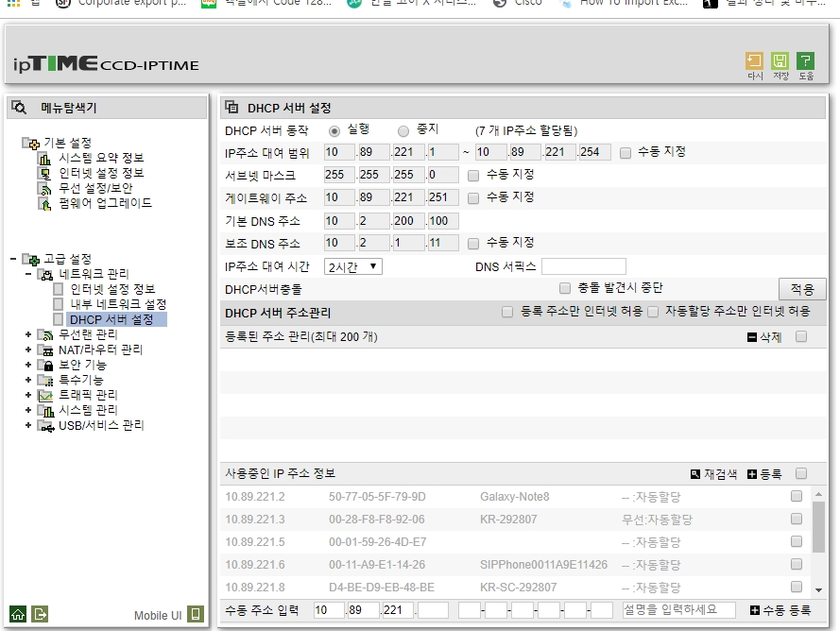Click the USB/서비스 관리 icon
Viewport: 840px width, 631px height.
[45, 426]
